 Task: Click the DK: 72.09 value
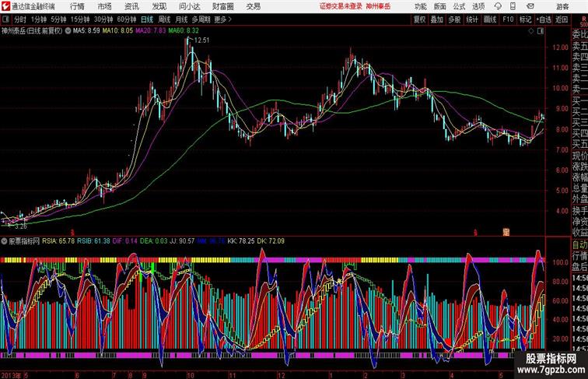[271, 241]
